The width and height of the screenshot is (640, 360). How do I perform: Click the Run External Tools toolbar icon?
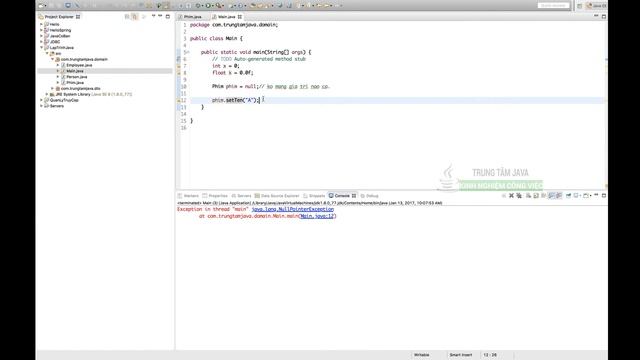coord(218,6)
